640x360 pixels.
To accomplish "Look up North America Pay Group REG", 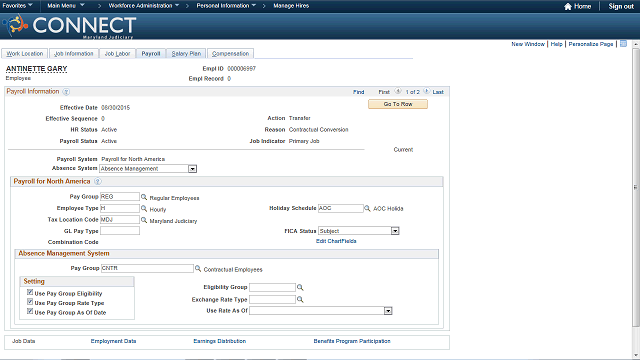I will point(144,197).
